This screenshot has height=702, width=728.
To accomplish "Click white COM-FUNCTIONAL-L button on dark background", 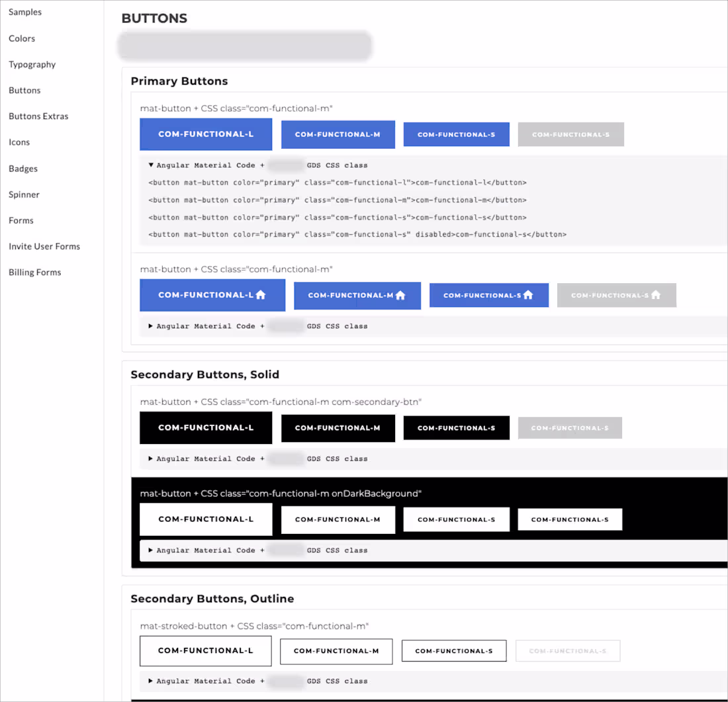I will (x=206, y=519).
